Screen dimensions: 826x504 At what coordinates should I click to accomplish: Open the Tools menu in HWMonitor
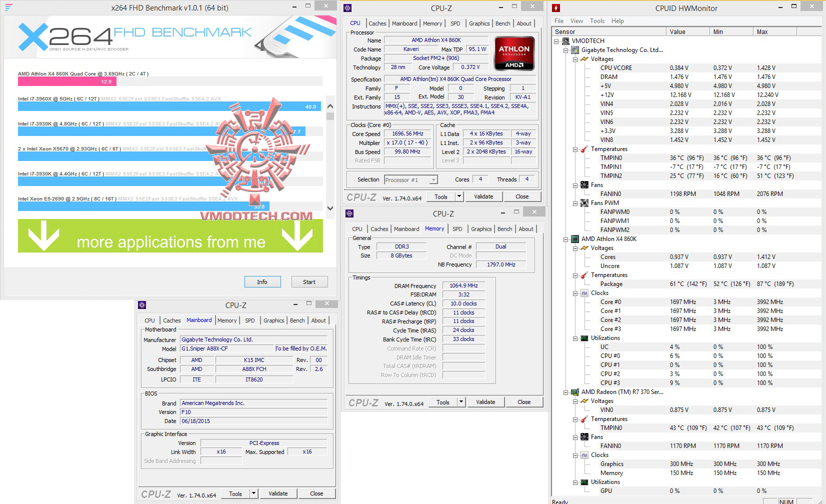597,21
